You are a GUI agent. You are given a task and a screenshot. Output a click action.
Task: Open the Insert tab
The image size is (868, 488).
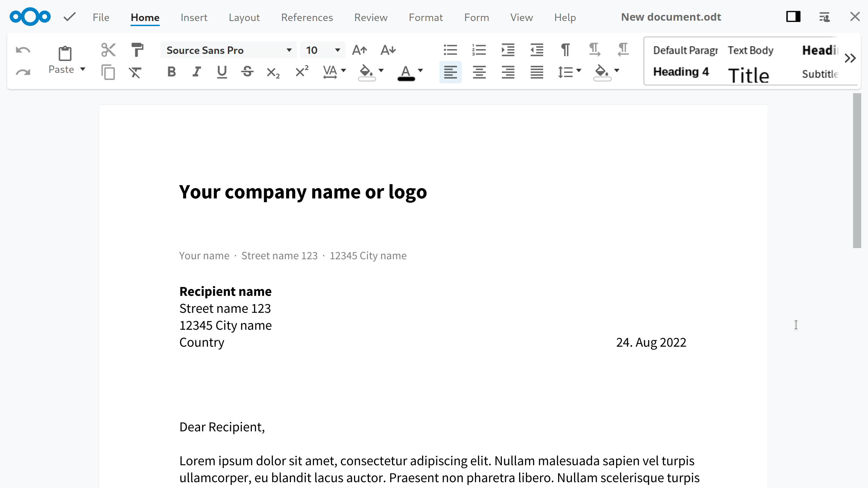pos(194,17)
